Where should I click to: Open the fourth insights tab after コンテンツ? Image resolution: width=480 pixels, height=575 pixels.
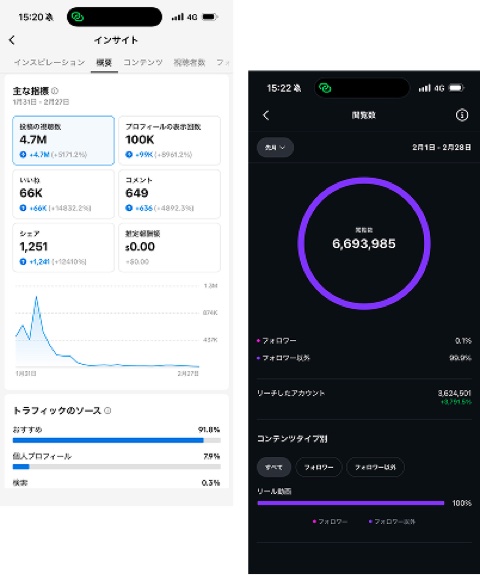click(x=189, y=62)
